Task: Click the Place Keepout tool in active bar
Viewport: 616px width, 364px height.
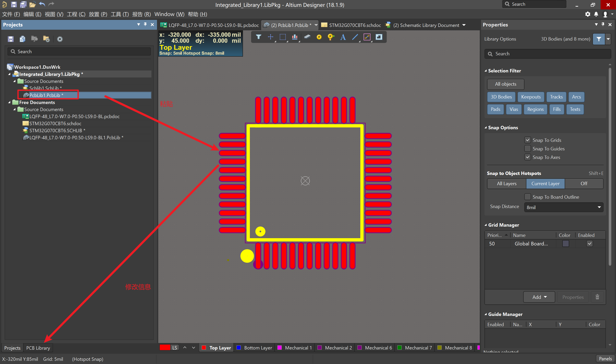Action: [367, 37]
